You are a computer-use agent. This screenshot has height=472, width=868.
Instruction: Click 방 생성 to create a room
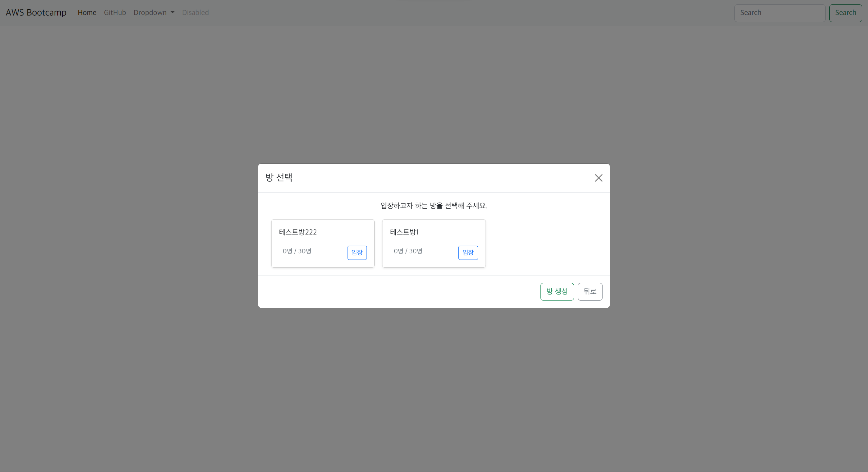tap(557, 291)
